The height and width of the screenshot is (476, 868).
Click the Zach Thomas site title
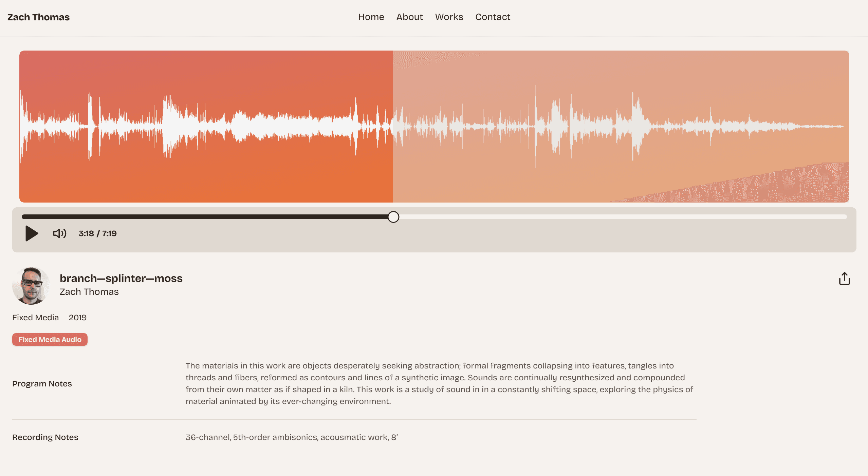[x=38, y=17]
